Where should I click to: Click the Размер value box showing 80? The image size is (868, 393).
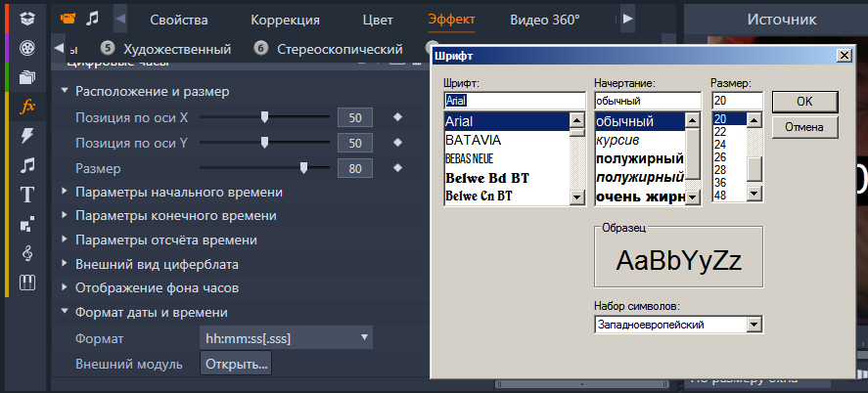(x=355, y=168)
